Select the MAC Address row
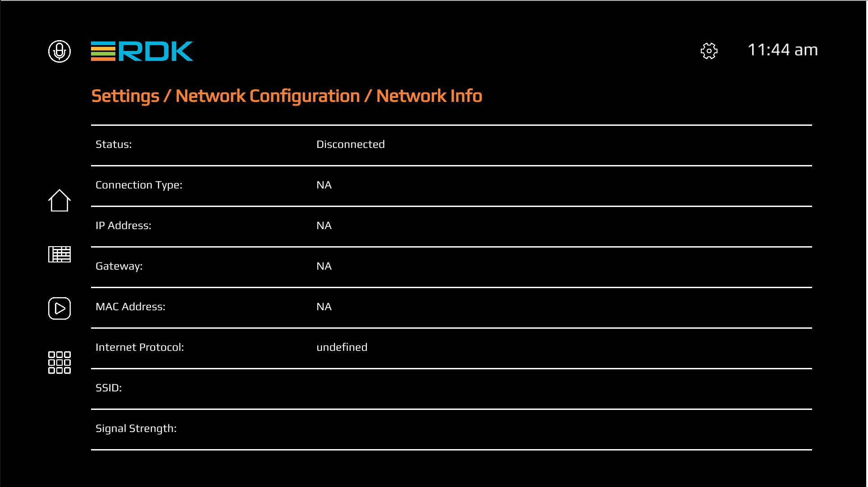 (130, 307)
